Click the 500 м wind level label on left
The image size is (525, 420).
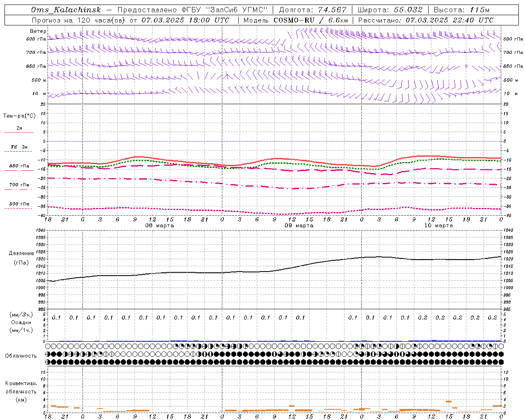click(x=39, y=80)
